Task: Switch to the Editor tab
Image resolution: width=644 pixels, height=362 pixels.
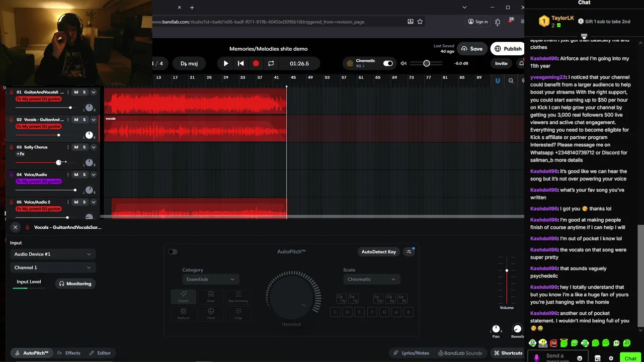Action: [100, 353]
